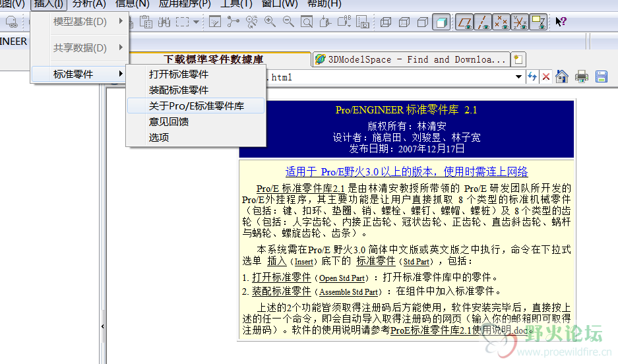Click the address bar URL field
Viewport: 618px width, 364px height.
coord(390,77)
